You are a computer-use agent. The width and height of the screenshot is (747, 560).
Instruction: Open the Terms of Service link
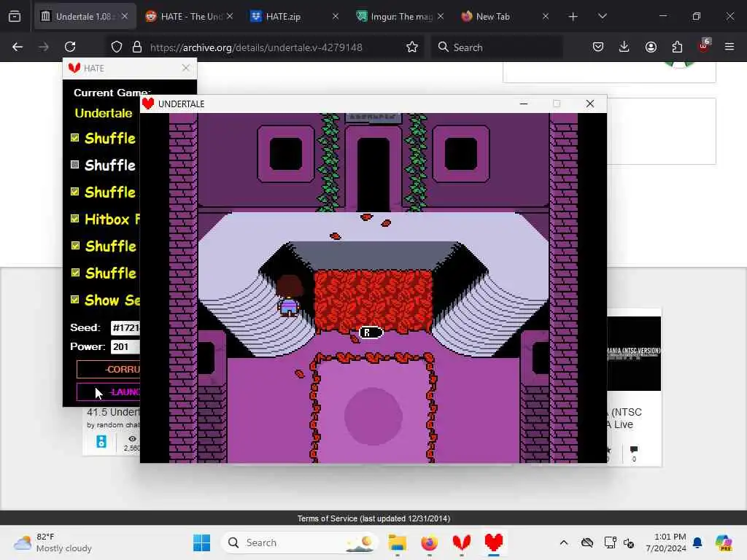point(373,518)
